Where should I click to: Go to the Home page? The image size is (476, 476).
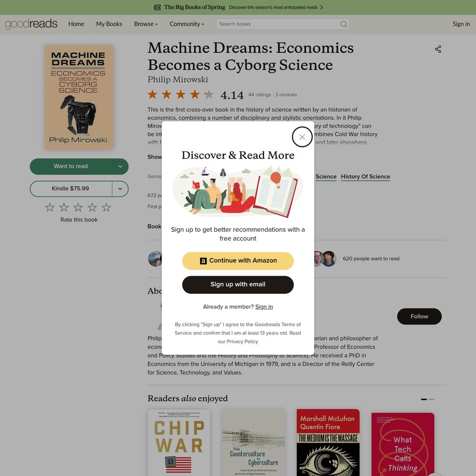(76, 24)
